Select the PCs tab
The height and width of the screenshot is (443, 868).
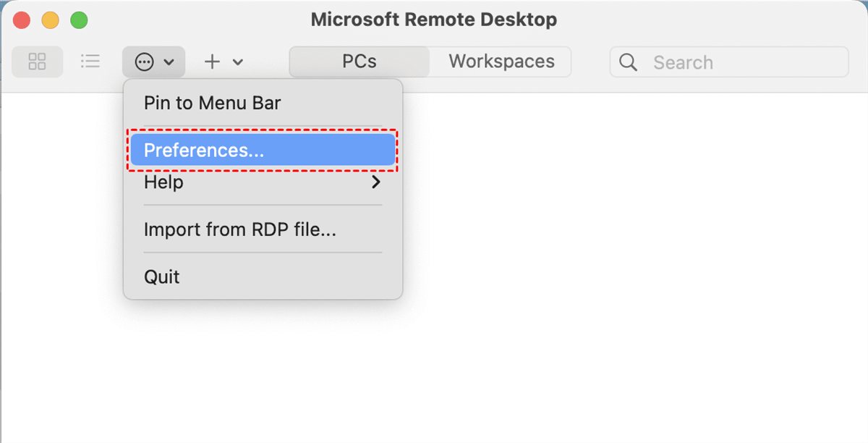359,62
